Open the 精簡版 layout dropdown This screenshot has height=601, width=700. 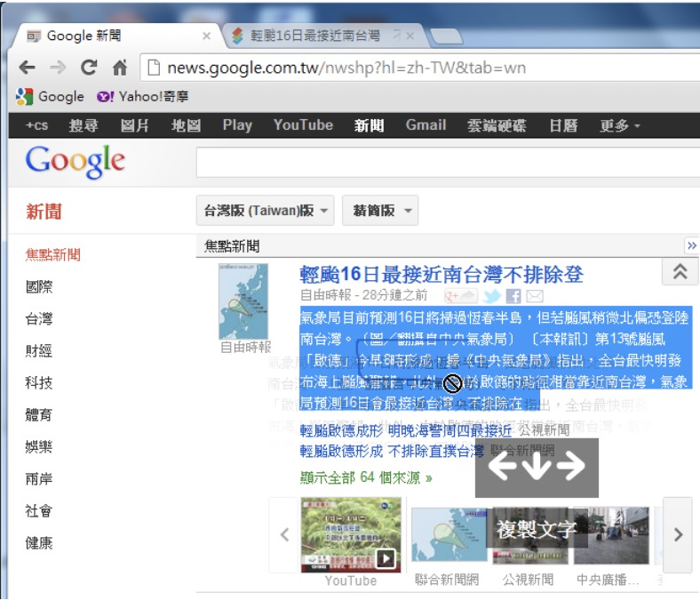(x=380, y=211)
